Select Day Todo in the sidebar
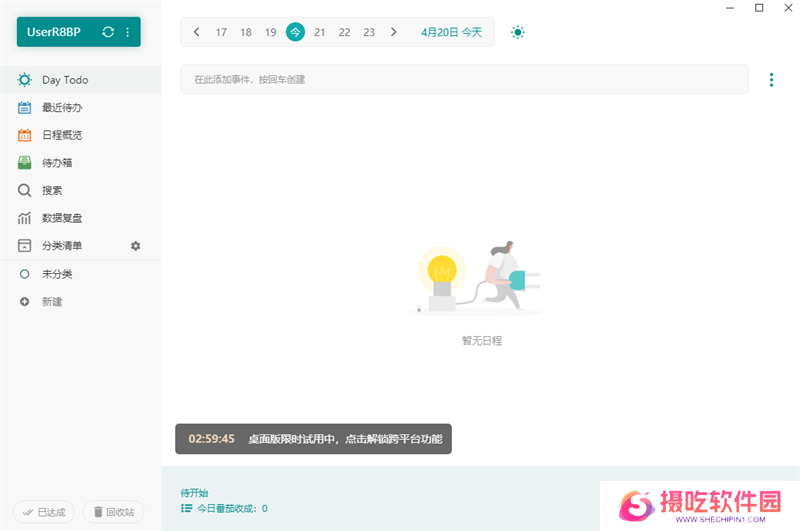 click(x=65, y=80)
